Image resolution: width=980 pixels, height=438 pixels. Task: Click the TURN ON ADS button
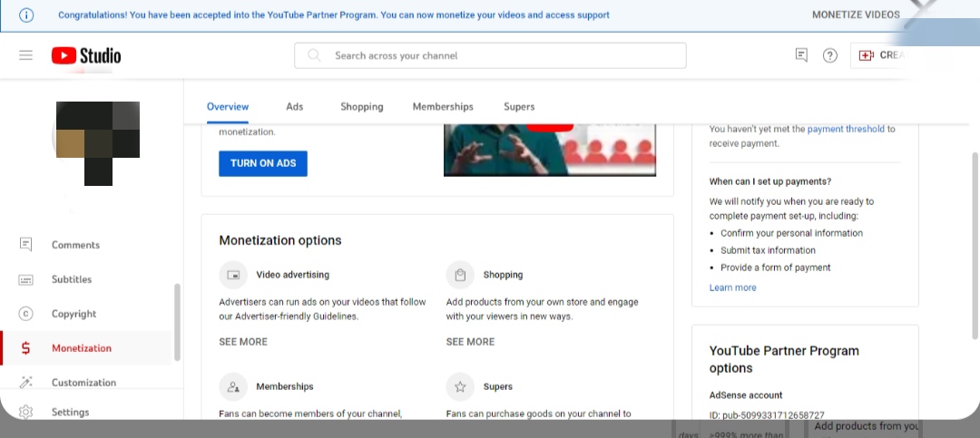pyautogui.click(x=263, y=164)
